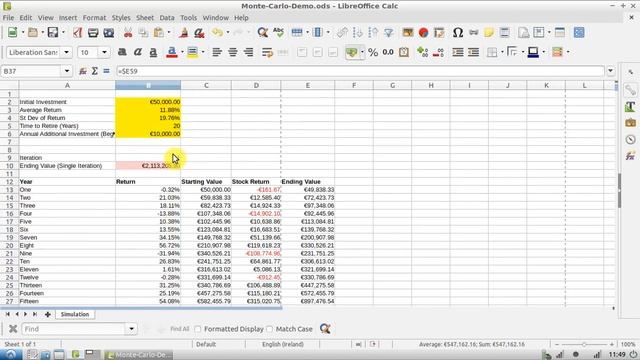Enable the Match Case checkbox
The height and width of the screenshot is (360, 640).
(x=269, y=329)
